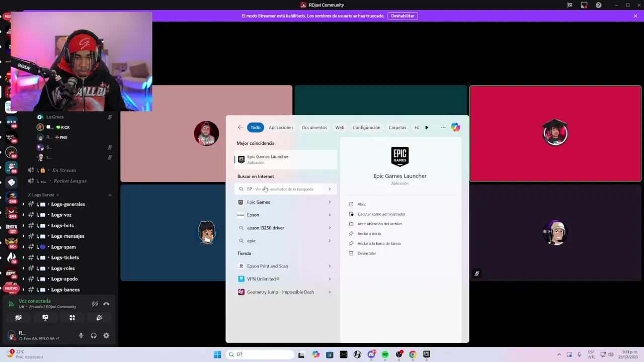Mute the Discord microphone
Screen dimensions: 644x362
click(x=81, y=335)
